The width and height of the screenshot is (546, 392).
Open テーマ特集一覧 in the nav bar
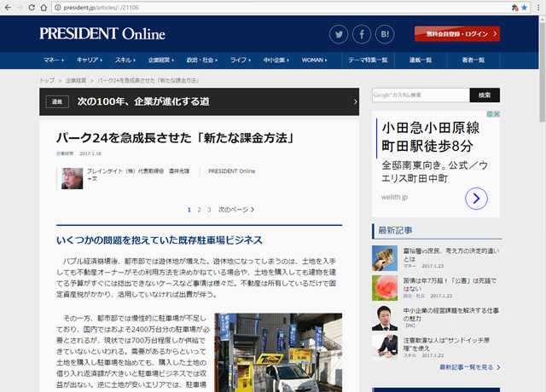(368, 61)
